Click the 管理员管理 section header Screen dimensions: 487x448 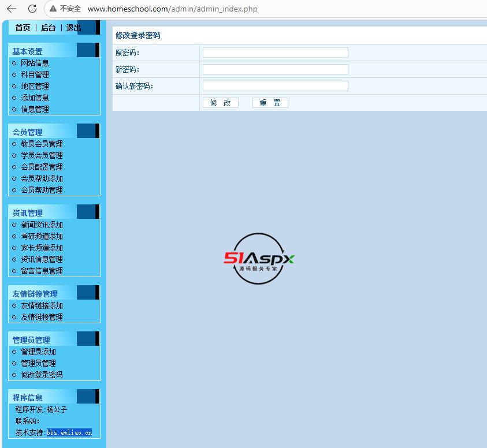coord(31,340)
